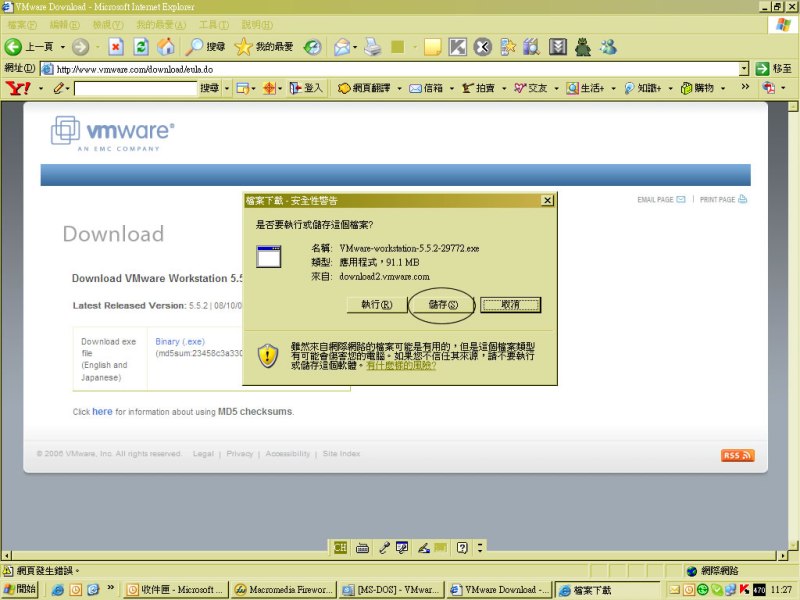The height and width of the screenshot is (600, 800).
Task: Click the round black X icon in toolbar
Action: 483,47
